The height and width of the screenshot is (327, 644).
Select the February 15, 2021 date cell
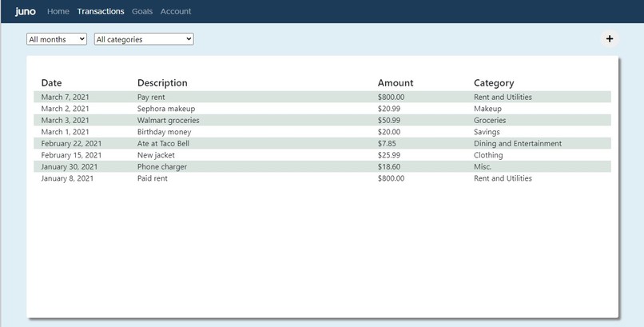[x=71, y=155]
